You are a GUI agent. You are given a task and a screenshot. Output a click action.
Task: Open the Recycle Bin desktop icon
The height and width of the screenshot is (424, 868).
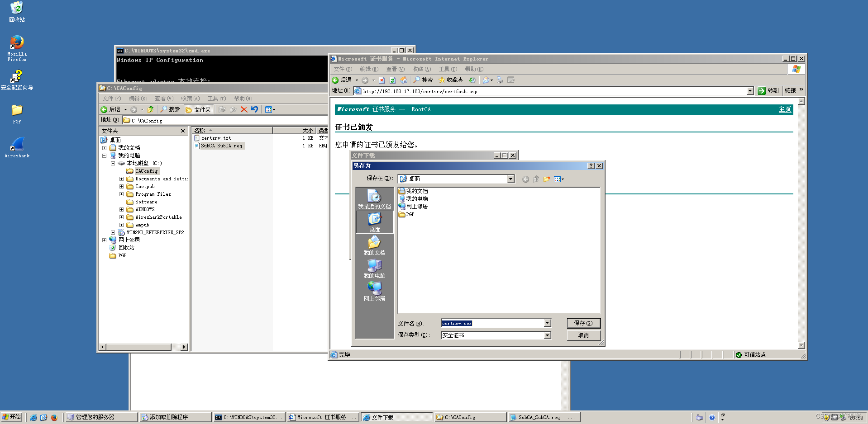coord(17,11)
